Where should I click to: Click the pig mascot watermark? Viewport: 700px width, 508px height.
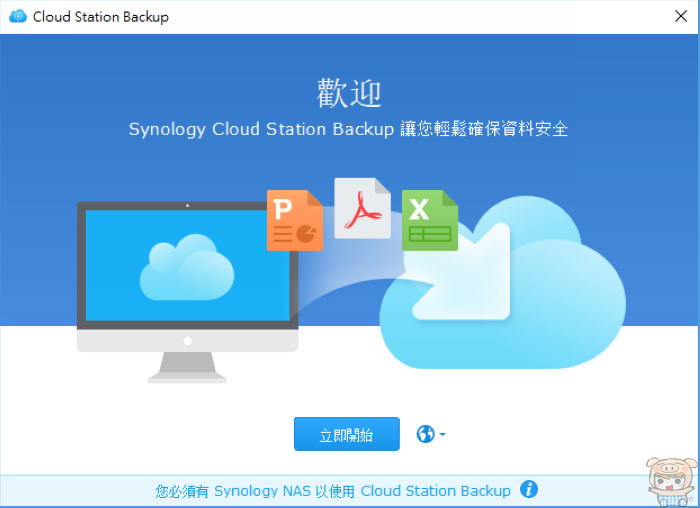[x=671, y=482]
